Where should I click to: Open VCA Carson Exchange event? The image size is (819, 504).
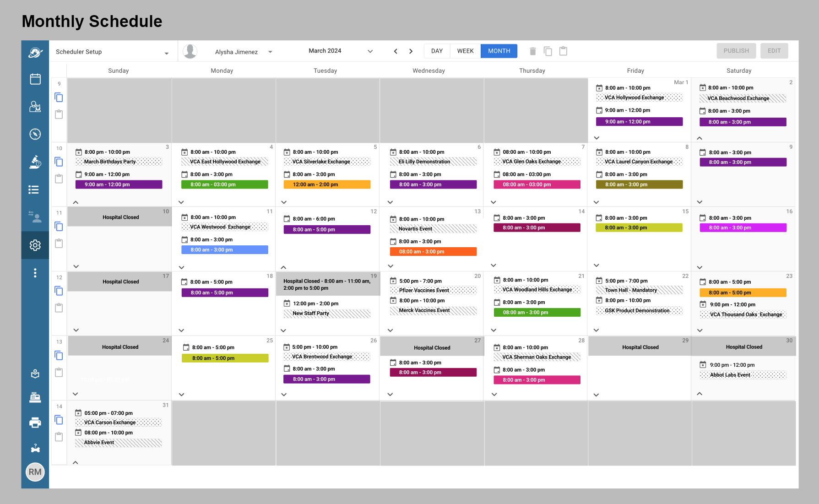tap(119, 423)
